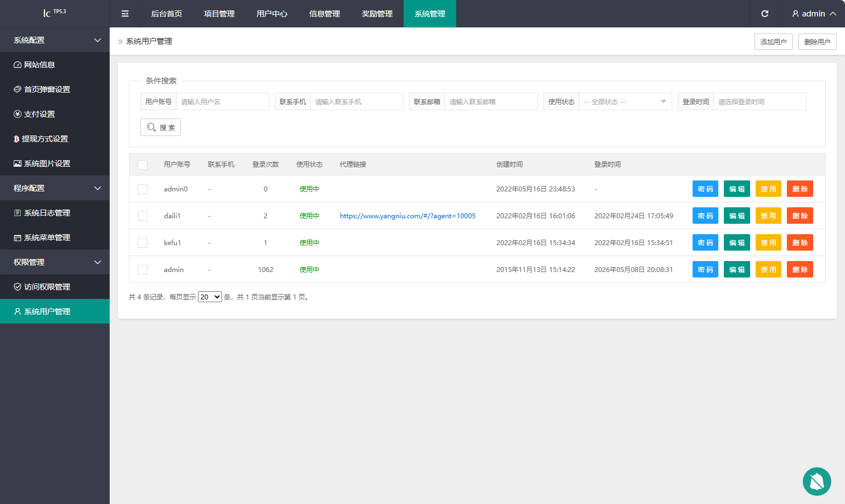
Task: Click 编辑 button for daili1
Action: point(737,216)
